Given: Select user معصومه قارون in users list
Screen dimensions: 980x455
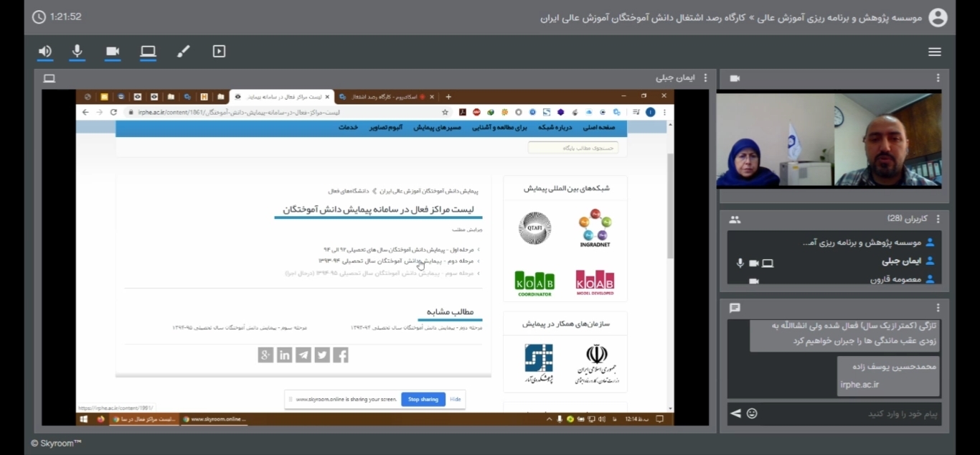Looking at the screenshot, I should point(834,279).
